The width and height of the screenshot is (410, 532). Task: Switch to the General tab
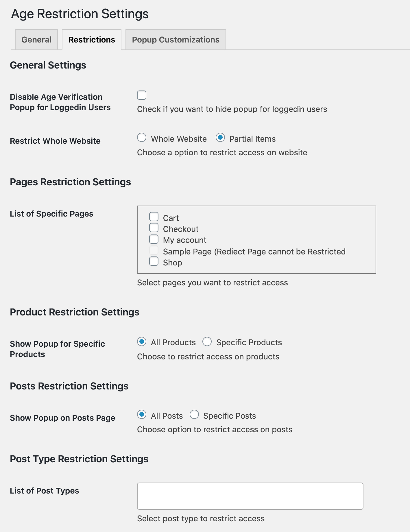(x=36, y=40)
